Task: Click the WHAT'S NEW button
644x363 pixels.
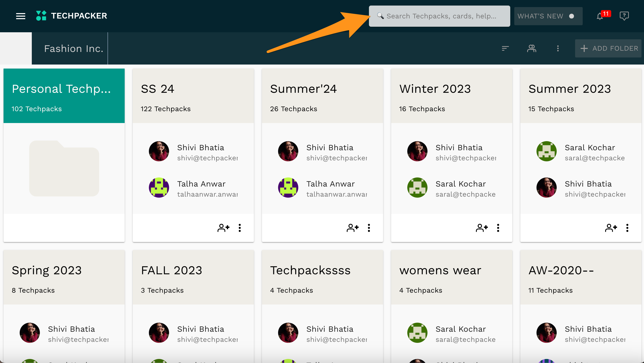Action: [x=548, y=16]
